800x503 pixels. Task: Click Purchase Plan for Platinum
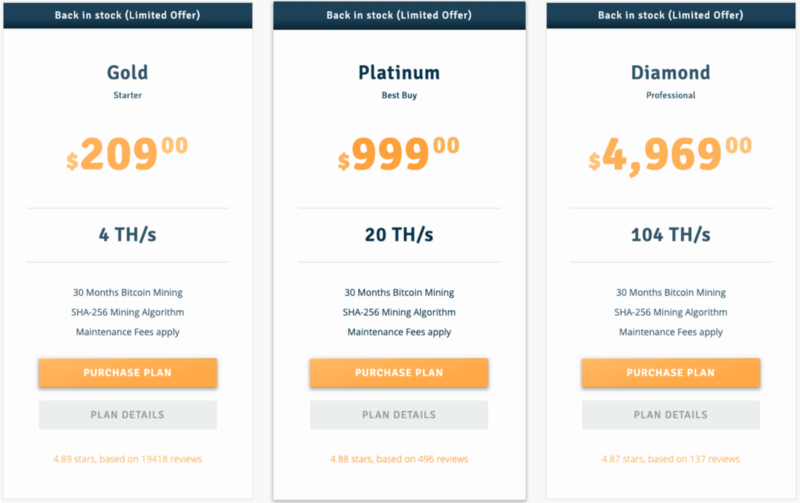(x=399, y=372)
